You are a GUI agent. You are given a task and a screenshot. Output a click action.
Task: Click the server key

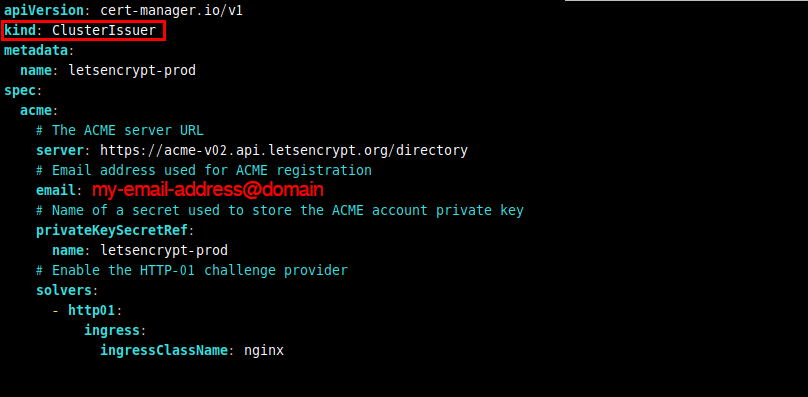(x=59, y=151)
